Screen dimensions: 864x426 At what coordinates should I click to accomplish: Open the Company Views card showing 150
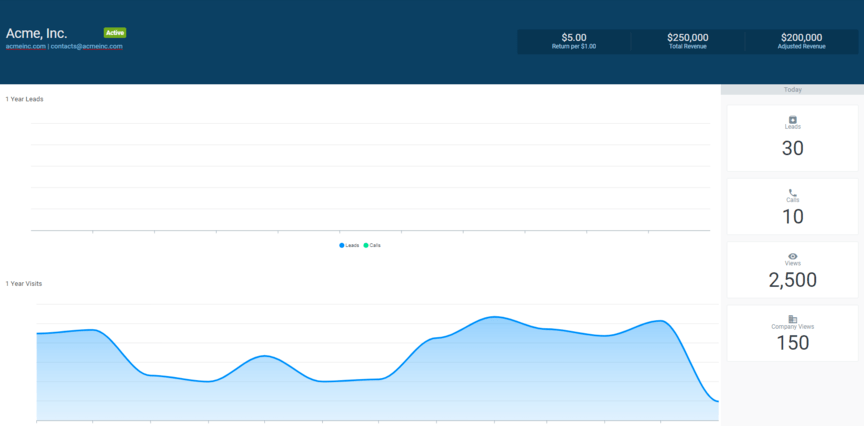tap(792, 333)
